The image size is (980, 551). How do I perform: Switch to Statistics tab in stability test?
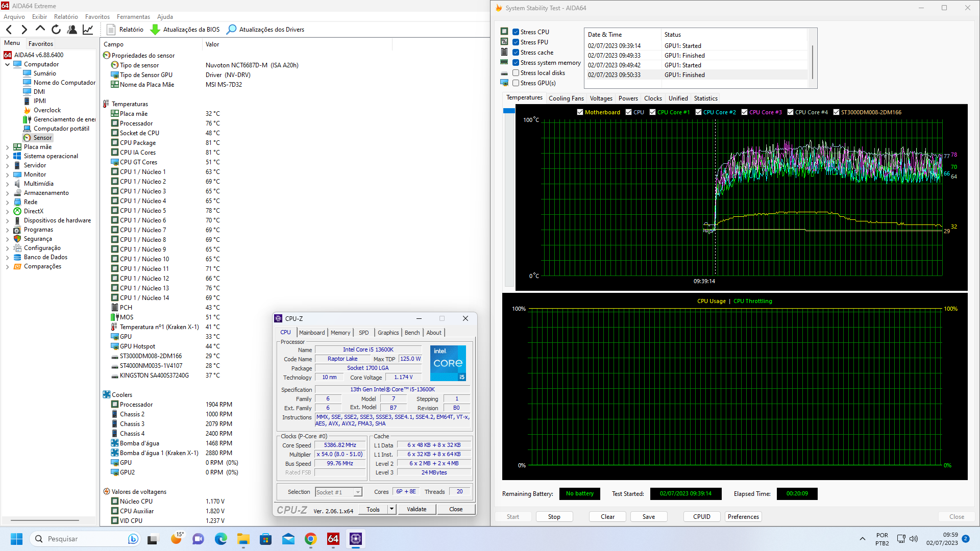pos(705,98)
